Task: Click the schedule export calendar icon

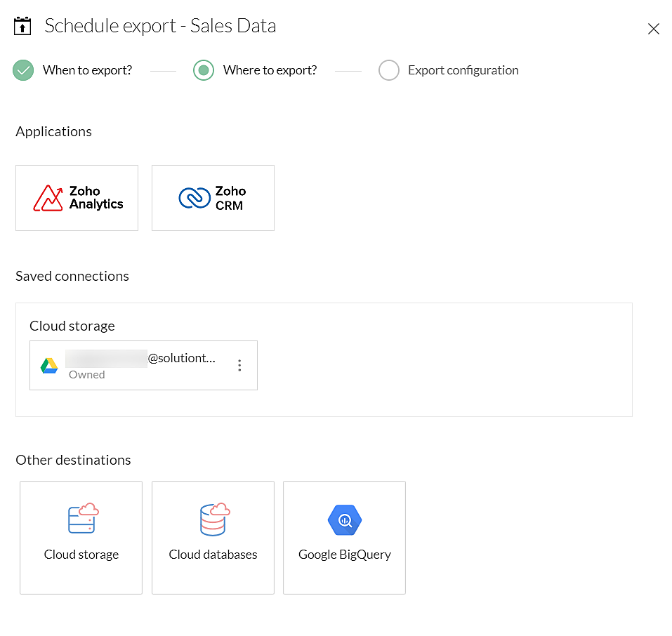Action: 22,26
